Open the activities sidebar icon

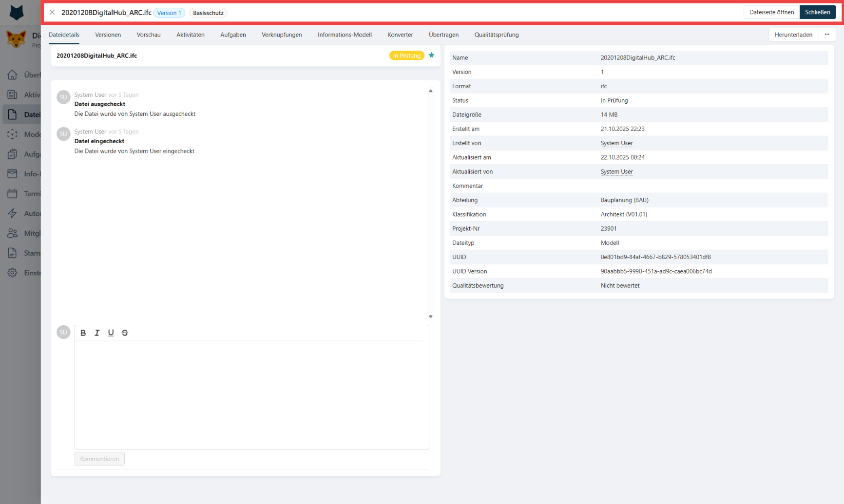click(x=12, y=94)
